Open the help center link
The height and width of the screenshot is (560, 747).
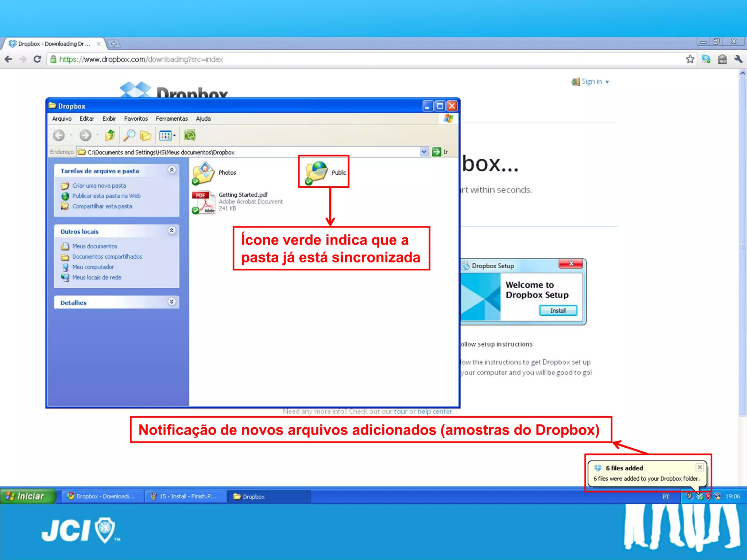[435, 412]
